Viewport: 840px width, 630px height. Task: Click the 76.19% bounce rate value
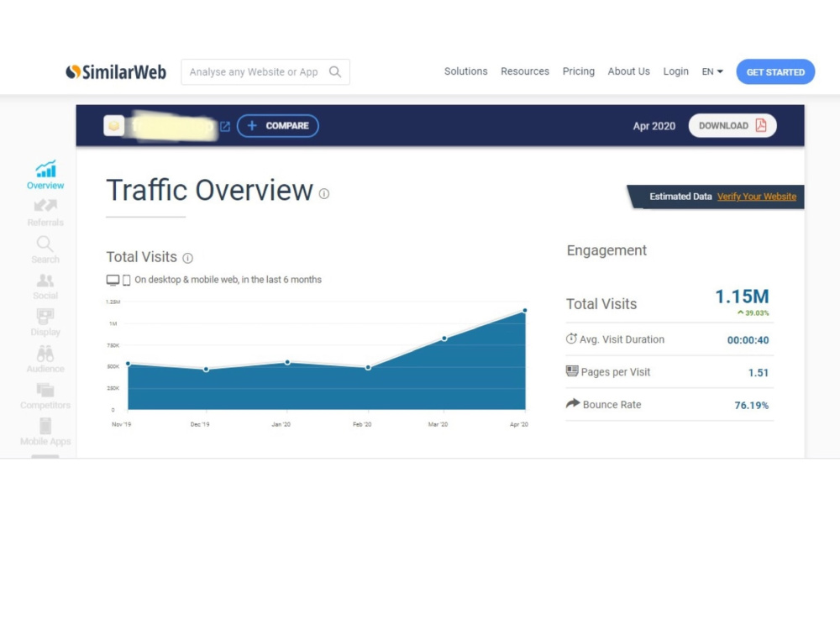click(x=752, y=406)
